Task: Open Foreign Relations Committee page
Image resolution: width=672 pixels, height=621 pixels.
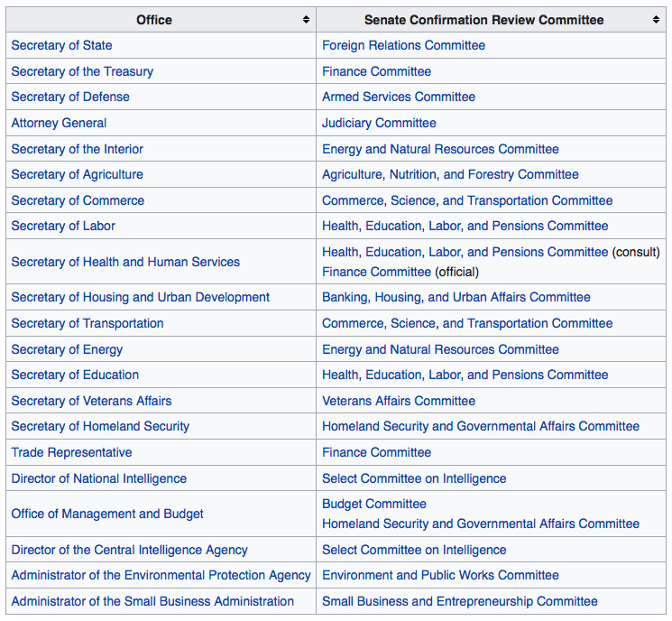Action: [x=403, y=45]
